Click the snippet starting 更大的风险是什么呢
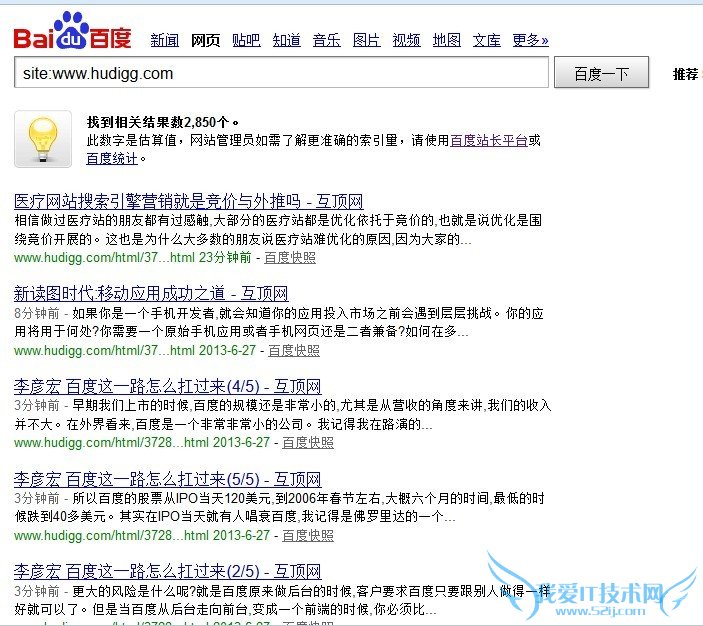703x626 pixels. [x=282, y=600]
